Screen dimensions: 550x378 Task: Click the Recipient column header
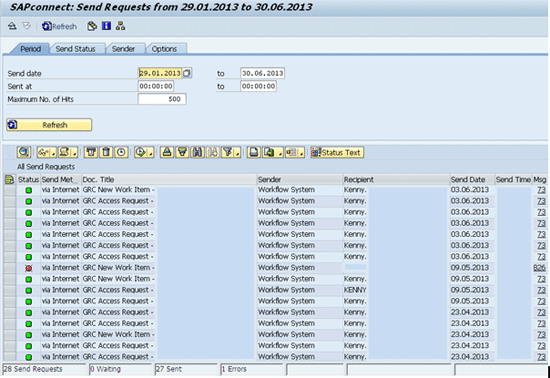tap(396, 180)
